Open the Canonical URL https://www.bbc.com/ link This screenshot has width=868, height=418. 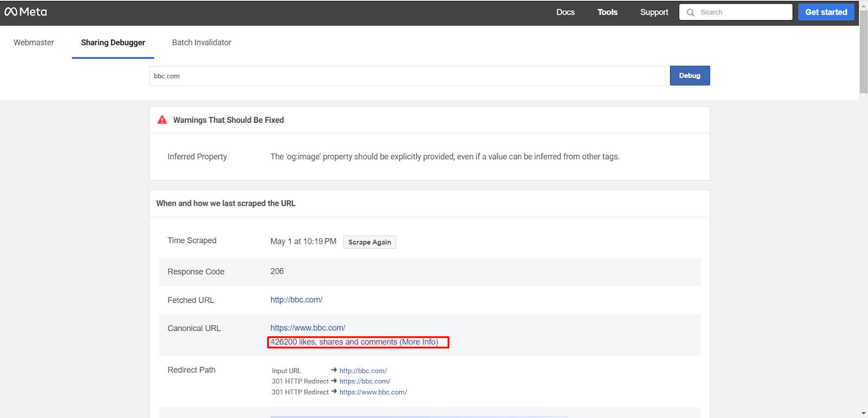(x=308, y=328)
